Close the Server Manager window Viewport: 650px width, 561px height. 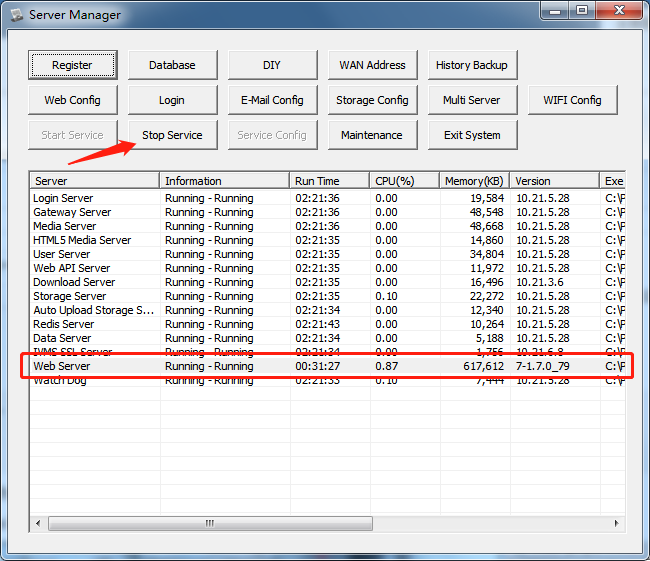pyautogui.click(x=619, y=10)
